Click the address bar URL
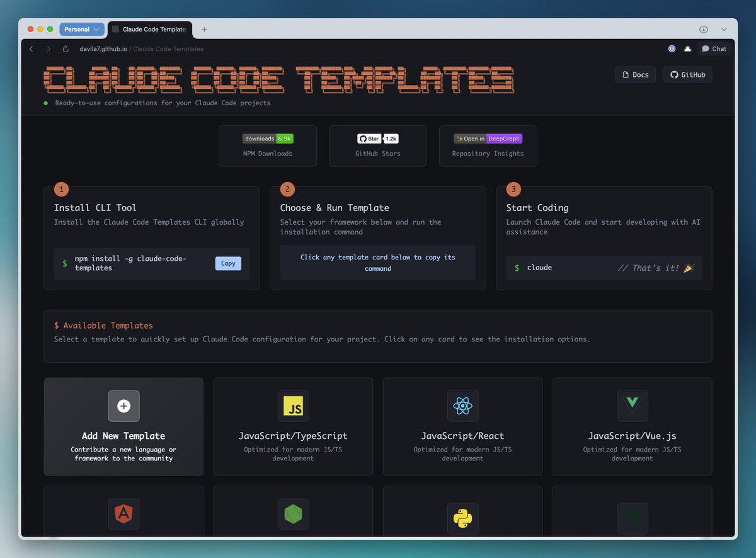The image size is (756, 558). tap(141, 48)
